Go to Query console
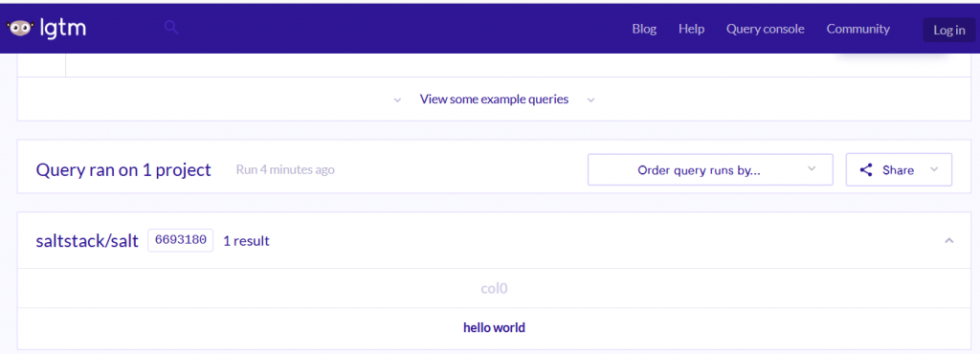Screen dimensions: 980x354 (x=765, y=29)
